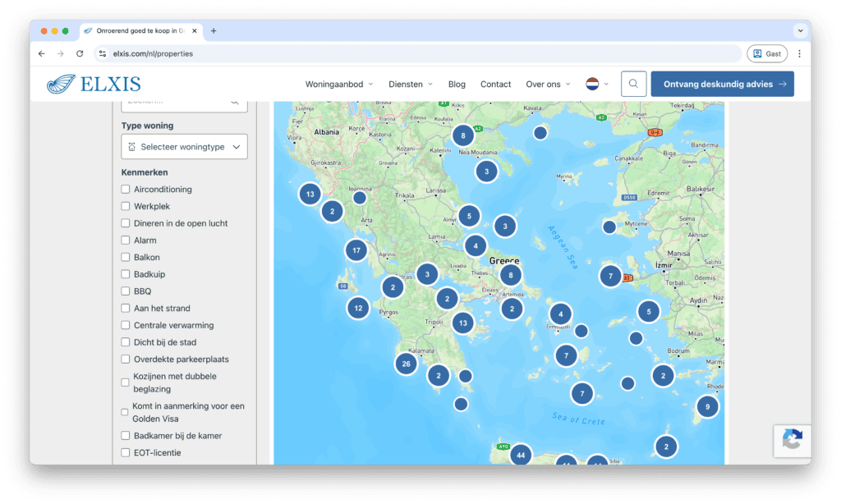The height and width of the screenshot is (504, 841).
Task: Check the Aan het strand option
Action: pos(126,309)
